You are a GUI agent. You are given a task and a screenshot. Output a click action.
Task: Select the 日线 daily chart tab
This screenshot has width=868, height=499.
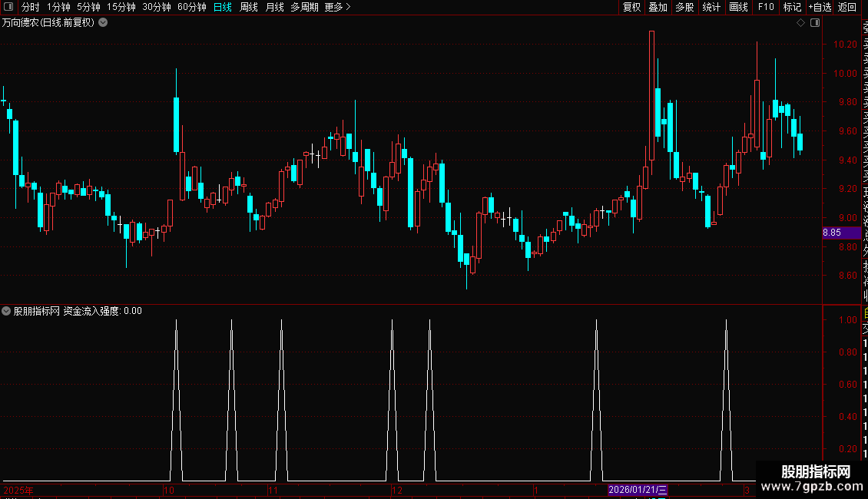click(223, 7)
